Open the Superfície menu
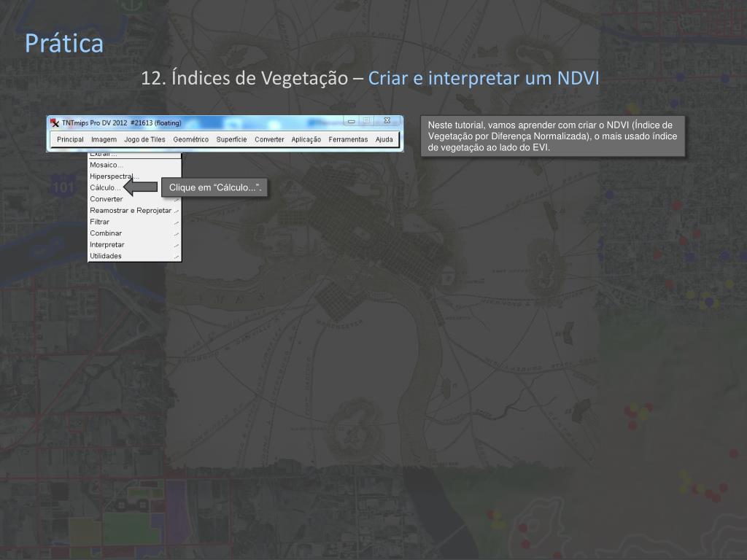 [x=231, y=139]
